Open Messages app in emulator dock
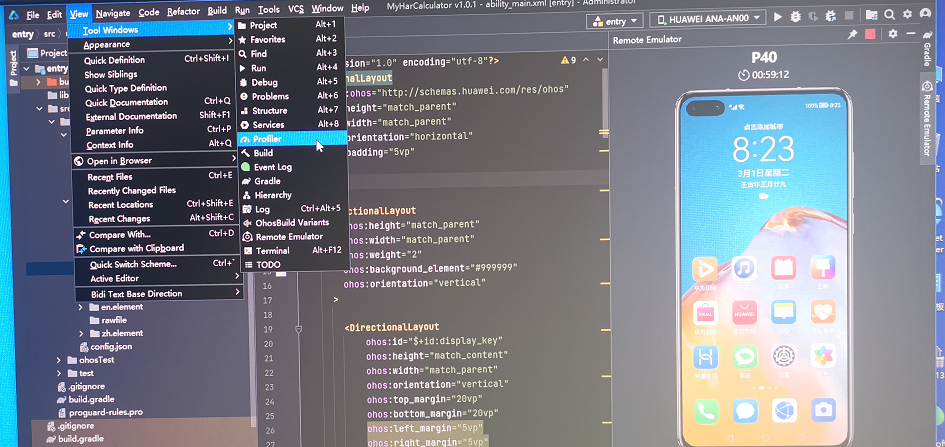The height and width of the screenshot is (447, 945). [745, 411]
